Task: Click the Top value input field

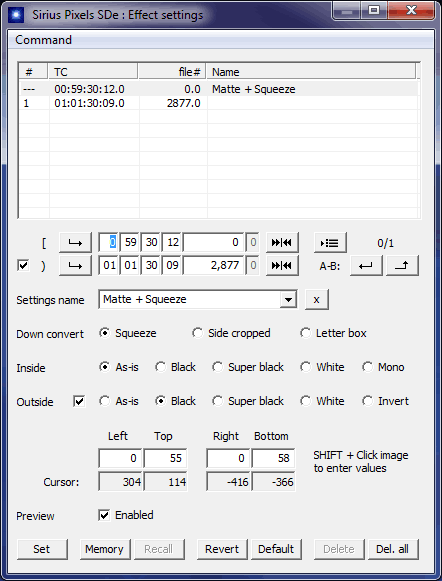Action: click(165, 458)
